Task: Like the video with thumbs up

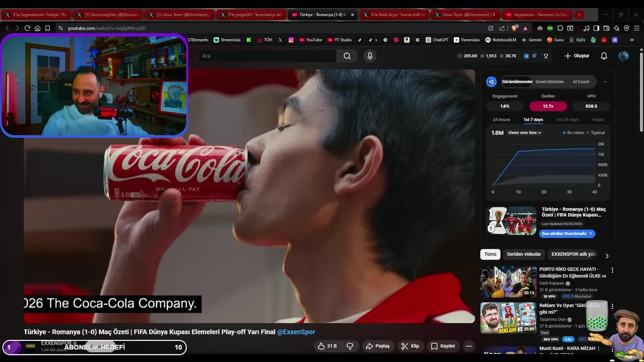Action: pyautogui.click(x=327, y=346)
